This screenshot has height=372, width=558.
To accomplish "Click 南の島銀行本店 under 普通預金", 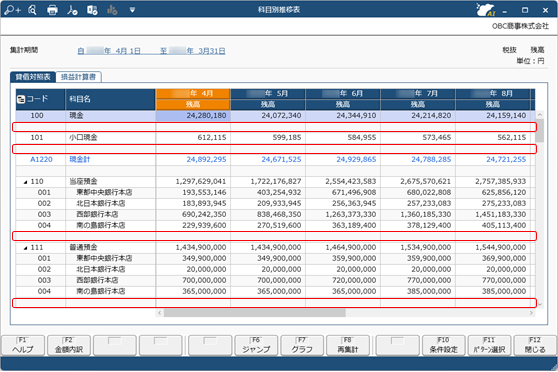I will coord(101,292).
